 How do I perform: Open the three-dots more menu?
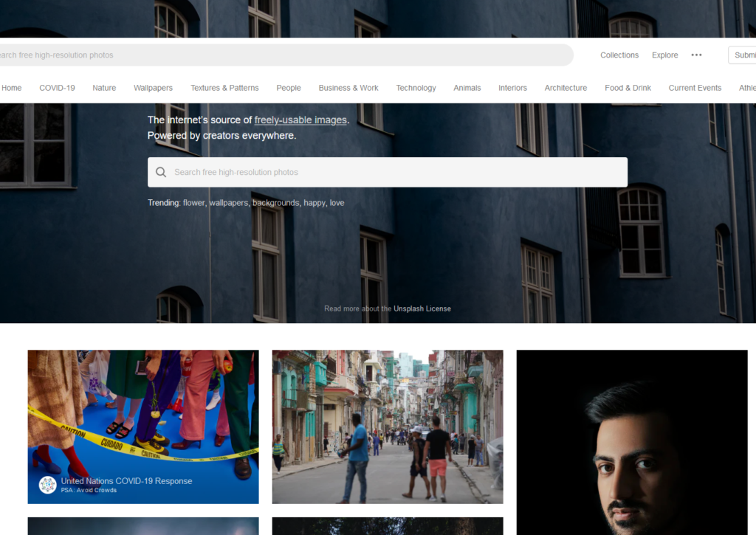point(696,55)
